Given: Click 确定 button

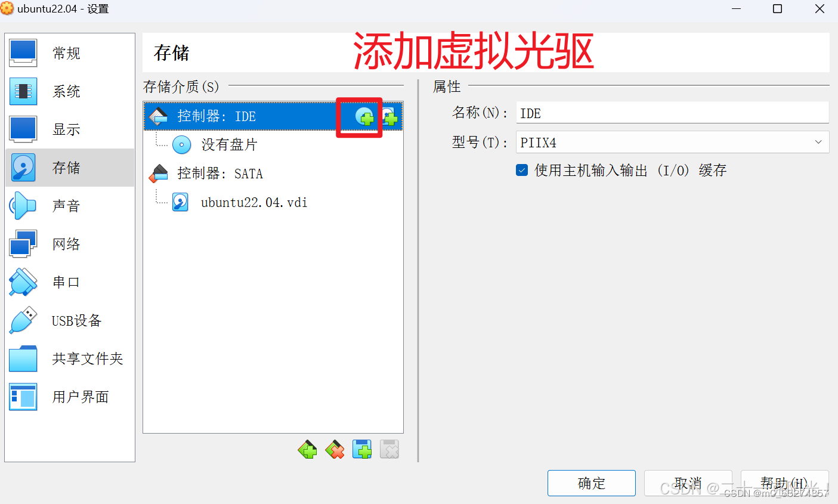Looking at the screenshot, I should [592, 483].
